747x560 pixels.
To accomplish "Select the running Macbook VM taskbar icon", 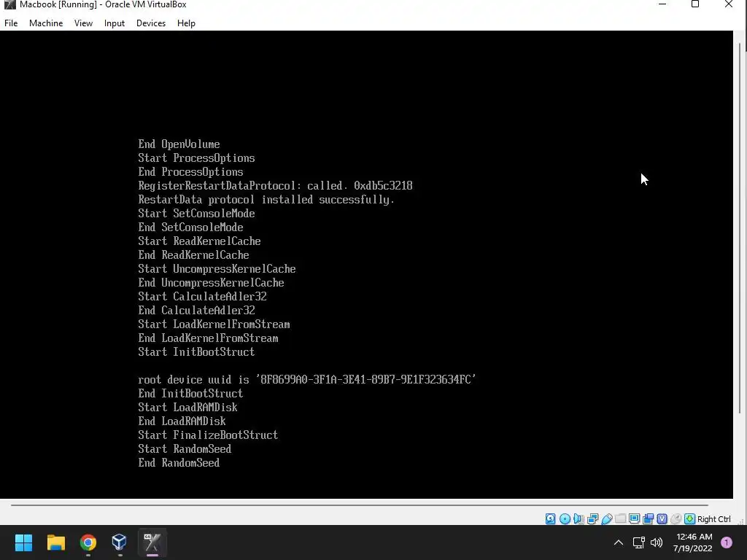I will pyautogui.click(x=152, y=542).
